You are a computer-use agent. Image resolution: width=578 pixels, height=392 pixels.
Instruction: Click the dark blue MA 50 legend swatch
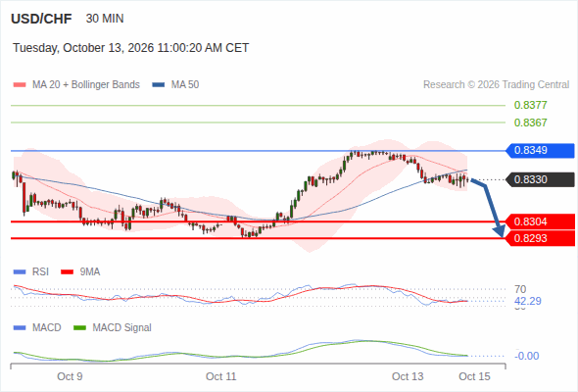pyautogui.click(x=159, y=85)
